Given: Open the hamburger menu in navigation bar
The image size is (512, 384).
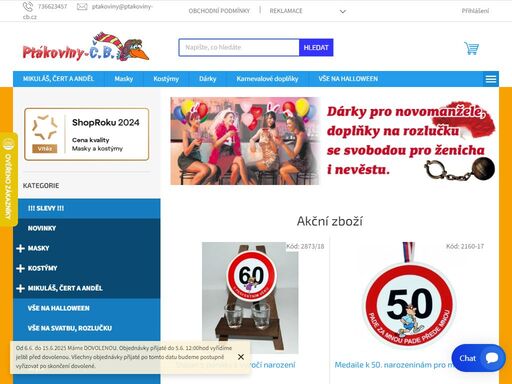Looking at the screenshot, I should [491, 79].
